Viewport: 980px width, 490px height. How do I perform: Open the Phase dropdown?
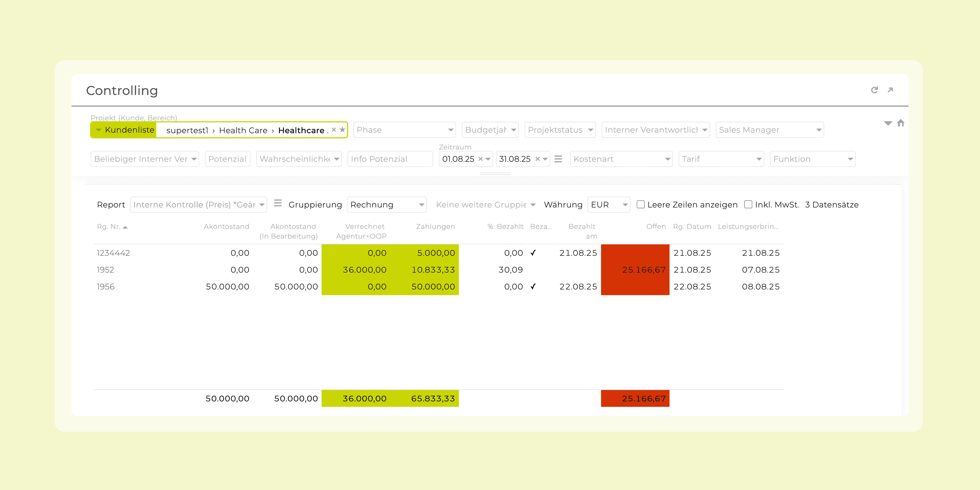pos(405,130)
